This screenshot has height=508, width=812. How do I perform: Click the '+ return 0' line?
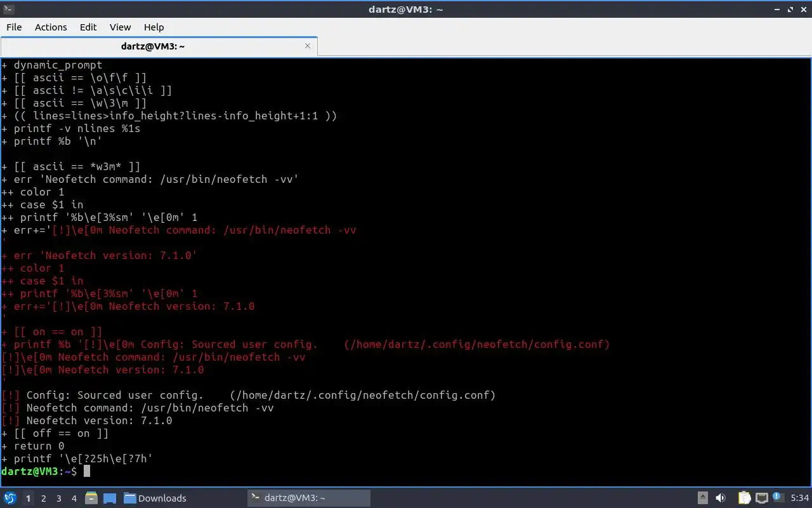click(33, 446)
